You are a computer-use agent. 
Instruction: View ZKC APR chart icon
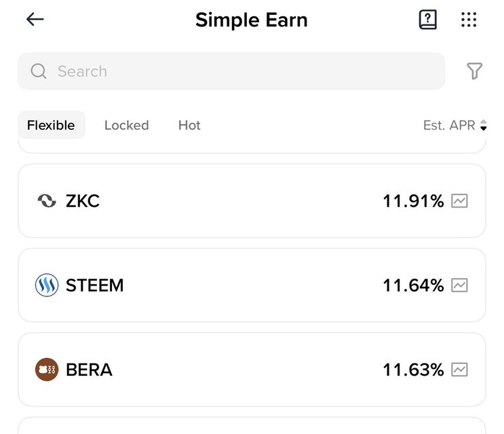pos(460,201)
